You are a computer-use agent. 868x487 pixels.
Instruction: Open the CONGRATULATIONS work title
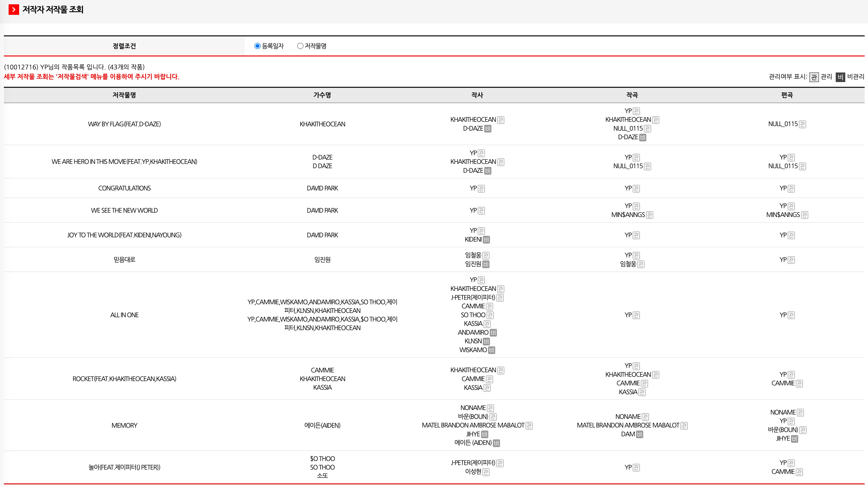coord(124,188)
